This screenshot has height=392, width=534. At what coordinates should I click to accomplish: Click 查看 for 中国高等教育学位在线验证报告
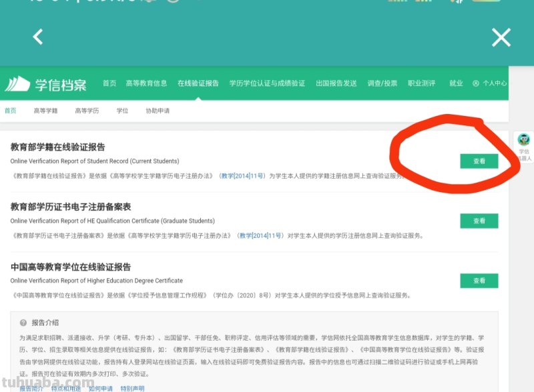pos(479,281)
